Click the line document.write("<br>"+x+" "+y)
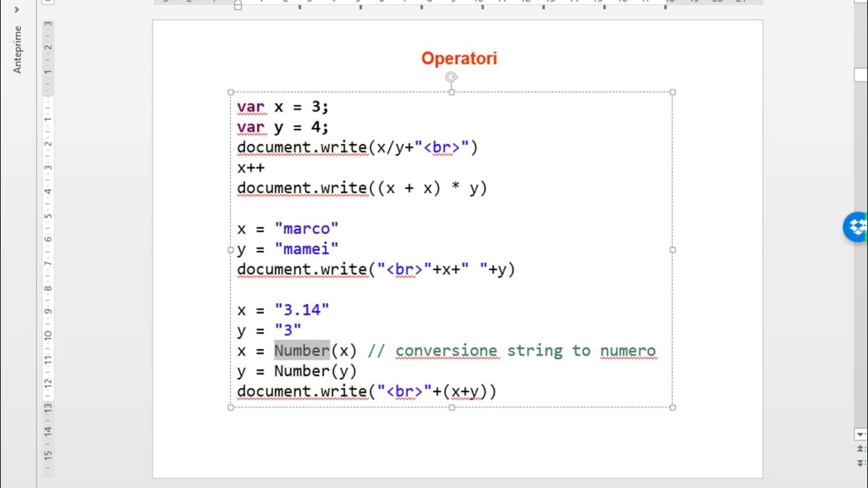Viewport: 868px width, 488px height. click(376, 270)
